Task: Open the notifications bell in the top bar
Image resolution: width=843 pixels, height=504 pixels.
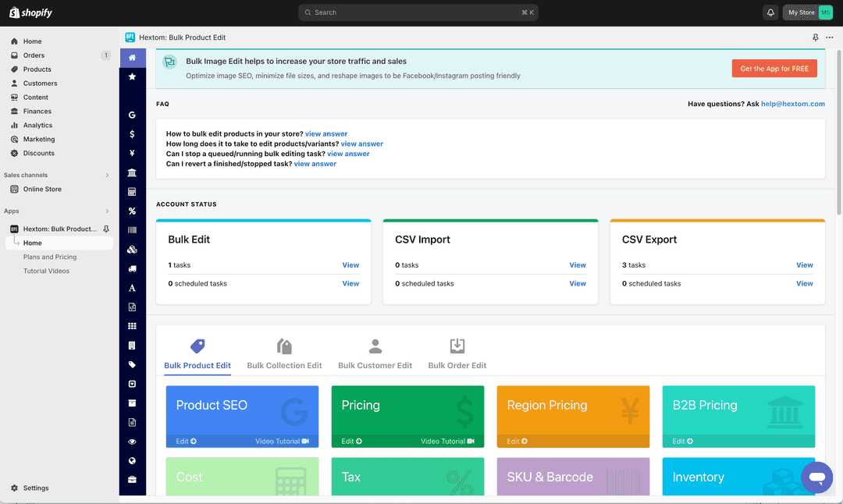Action: coord(769,12)
